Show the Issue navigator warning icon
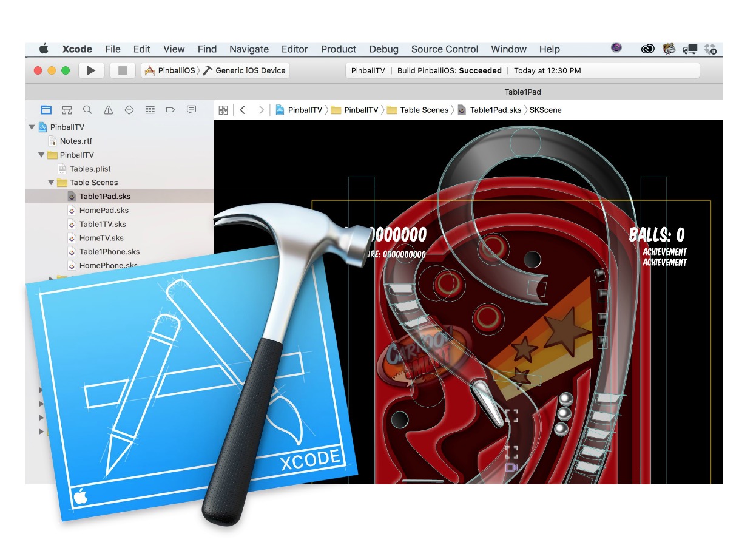 coord(108,110)
